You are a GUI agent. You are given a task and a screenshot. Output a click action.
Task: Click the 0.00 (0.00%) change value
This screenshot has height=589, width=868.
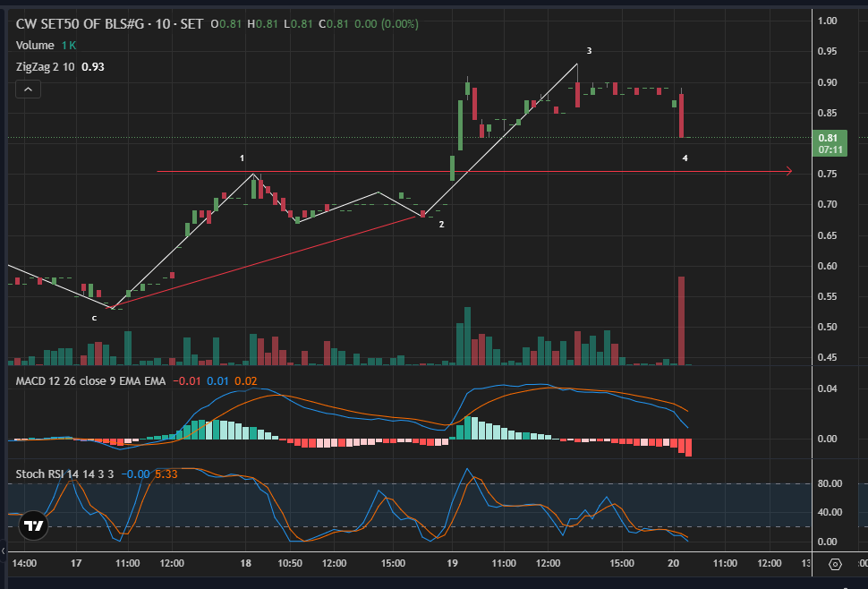point(387,24)
